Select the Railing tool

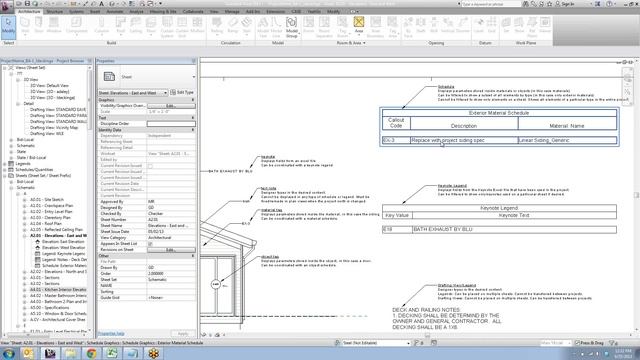point(217,25)
